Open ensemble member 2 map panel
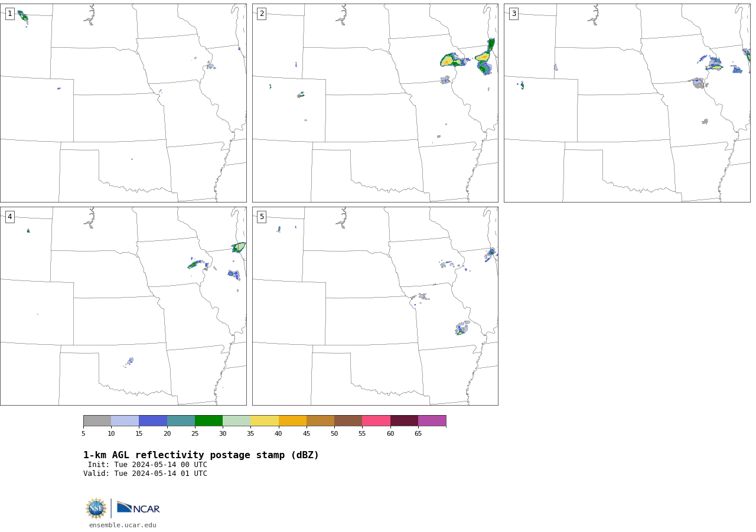This screenshot has width=756, height=532. pyautogui.click(x=375, y=103)
